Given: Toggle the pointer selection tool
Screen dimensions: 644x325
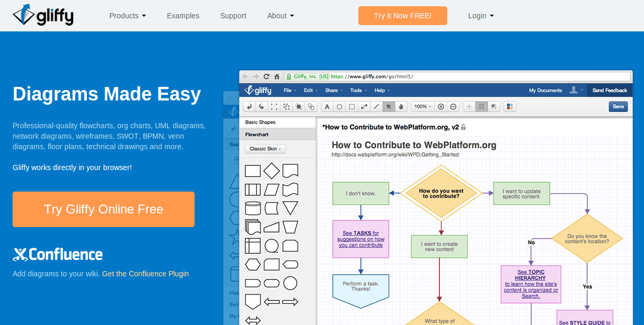Looking at the screenshot, I should pyautogui.click(x=389, y=107).
